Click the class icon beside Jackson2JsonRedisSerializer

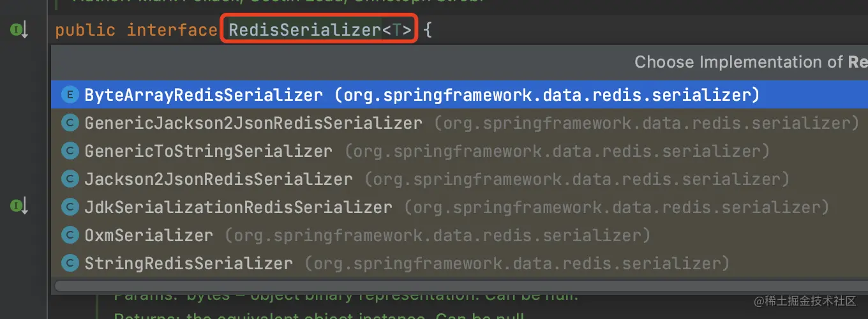pyautogui.click(x=69, y=179)
